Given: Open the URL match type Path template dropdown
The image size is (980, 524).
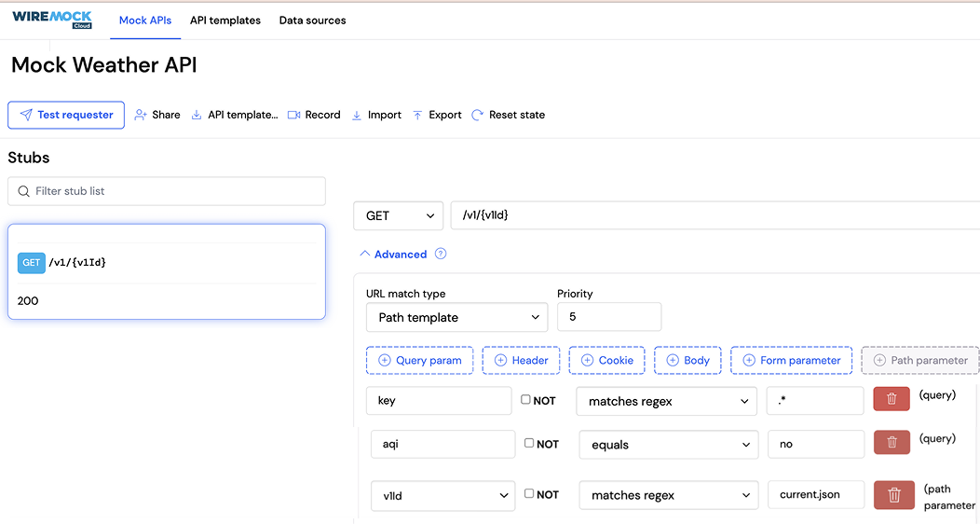Looking at the screenshot, I should (456, 318).
